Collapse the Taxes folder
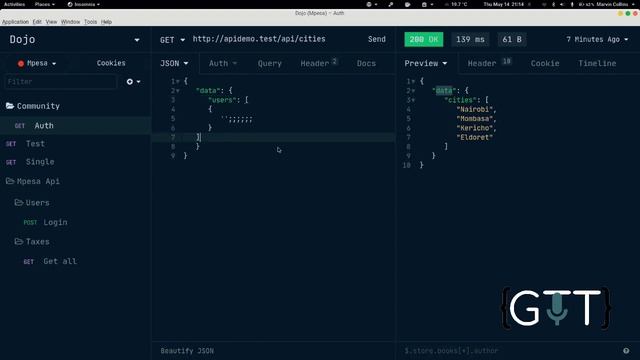Image resolution: width=640 pixels, height=360 pixels. (x=32, y=242)
